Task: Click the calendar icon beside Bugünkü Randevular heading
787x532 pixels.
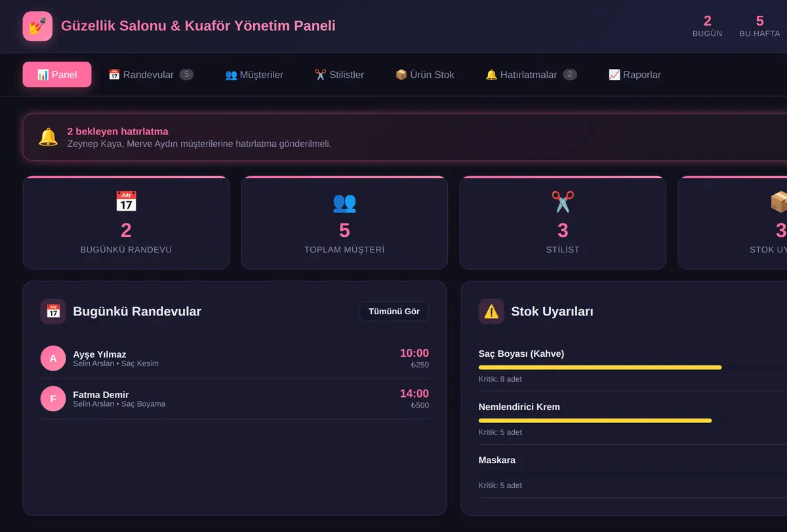Action: 53,312
